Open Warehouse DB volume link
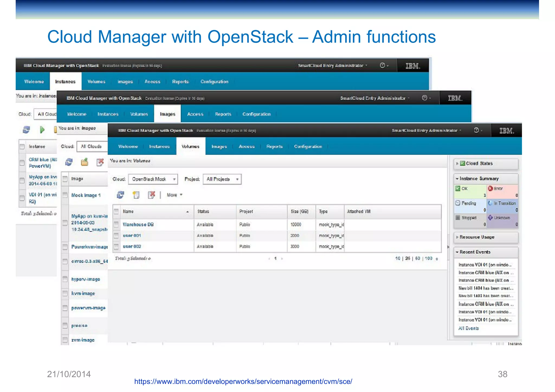The height and width of the screenshot is (392, 555). 138,224
